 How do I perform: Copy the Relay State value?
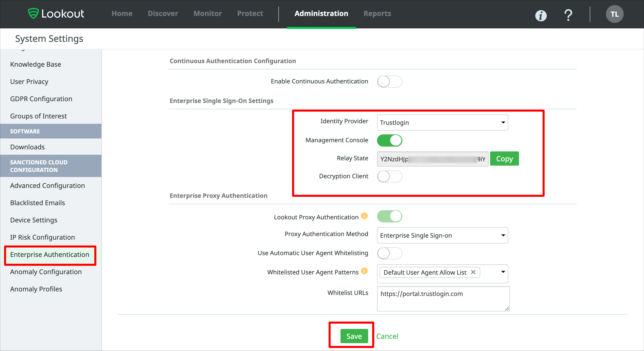(x=505, y=159)
